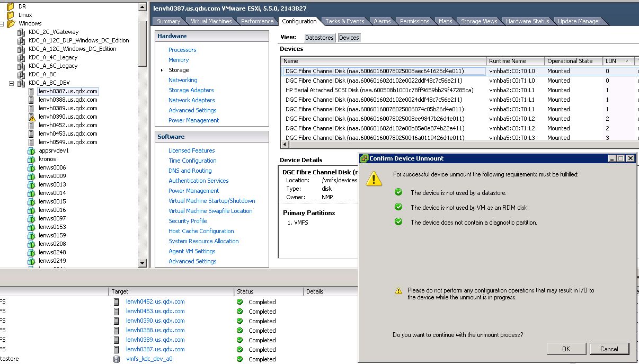Open the Virtual Machines tab
Image resolution: width=639 pixels, height=364 pixels.
pyautogui.click(x=211, y=21)
